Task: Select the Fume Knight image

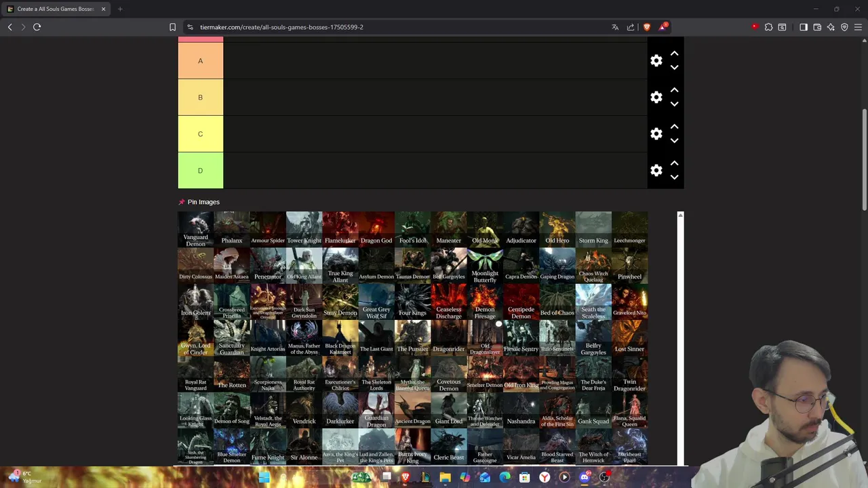Action: click(x=268, y=447)
